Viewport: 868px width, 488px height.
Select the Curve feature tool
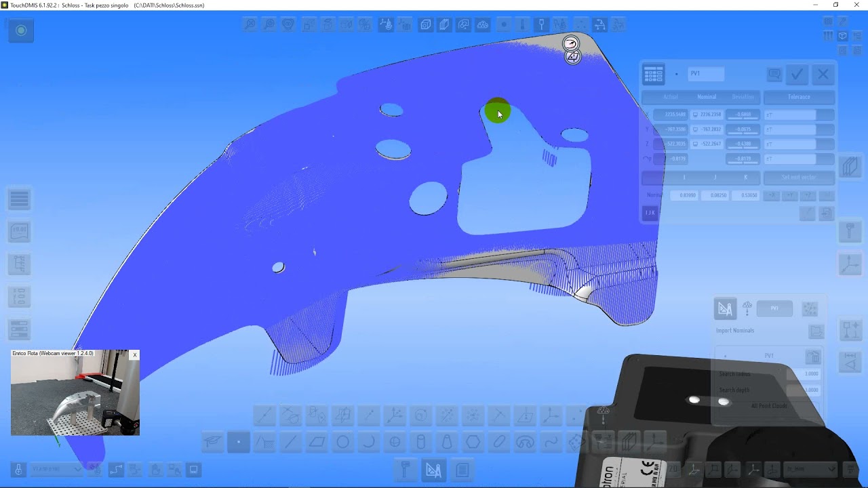[551, 443]
